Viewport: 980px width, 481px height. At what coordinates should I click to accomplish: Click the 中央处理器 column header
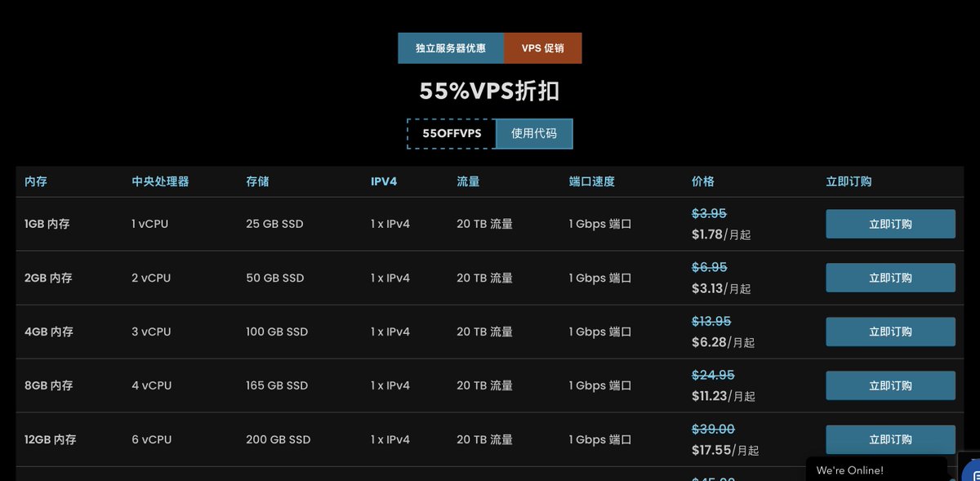tap(160, 181)
